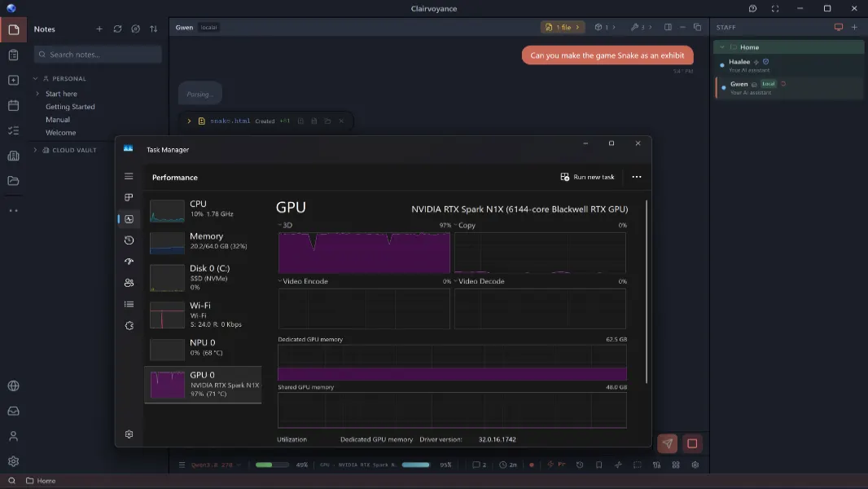The width and height of the screenshot is (868, 489).
Task: Toggle Task Manager navigation hamburger menu
Action: (129, 176)
